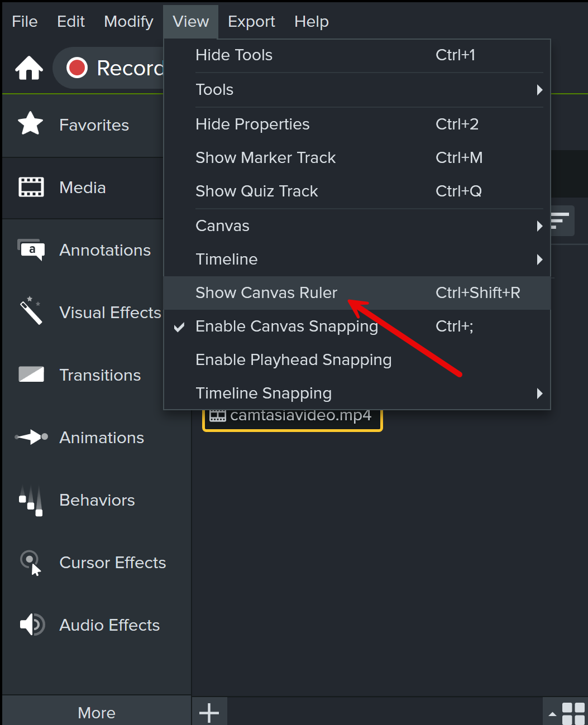Open the Media bin filmstrip icon
The width and height of the screenshot is (588, 725).
[x=31, y=187]
